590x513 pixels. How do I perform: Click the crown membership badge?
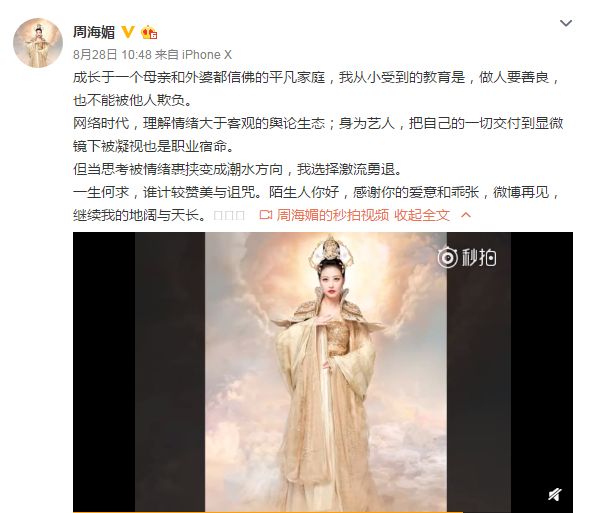pos(149,32)
